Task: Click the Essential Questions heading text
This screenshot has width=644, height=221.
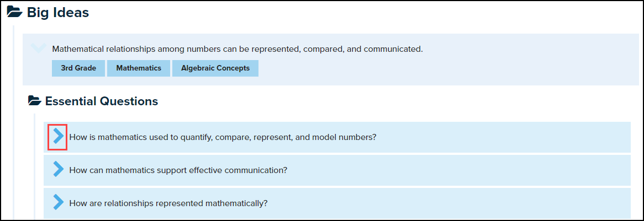Action: point(102,101)
